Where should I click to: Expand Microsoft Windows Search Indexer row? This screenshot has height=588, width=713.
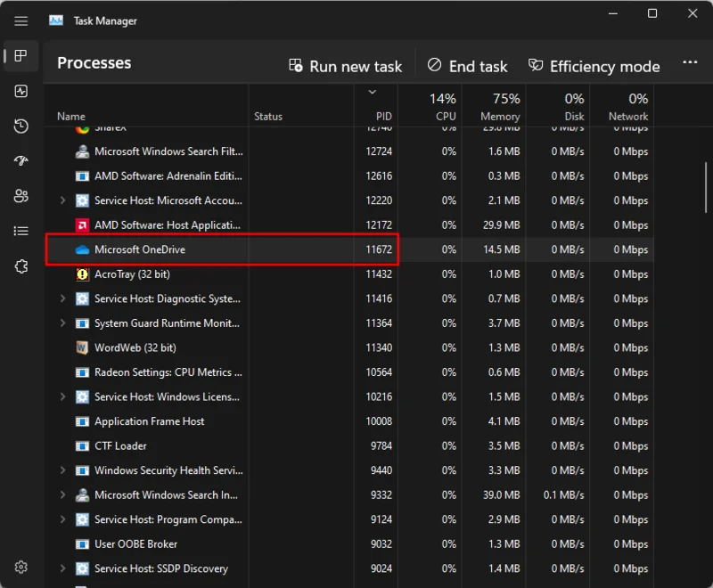point(62,494)
